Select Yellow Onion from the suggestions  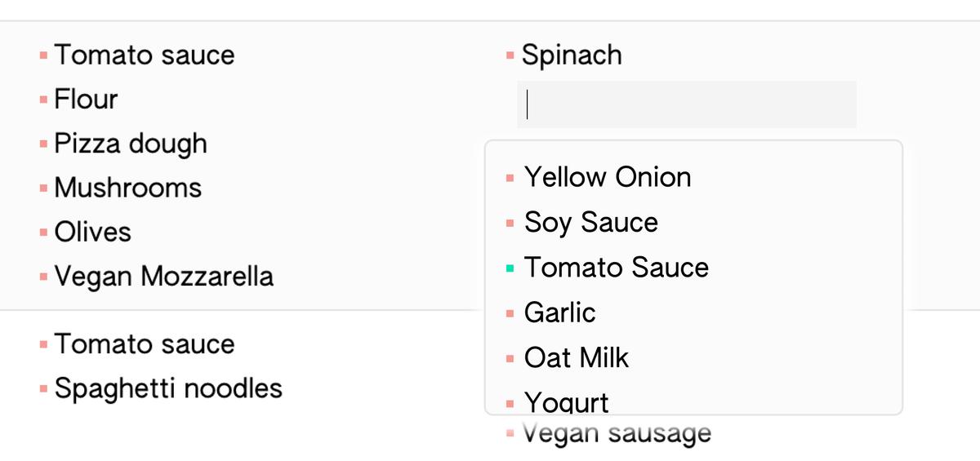click(x=608, y=177)
